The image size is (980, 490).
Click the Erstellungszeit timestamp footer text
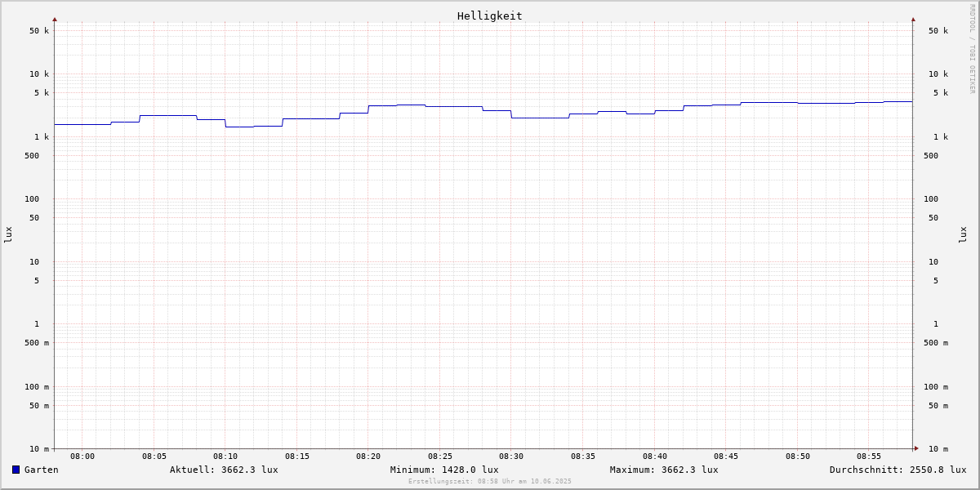pyautogui.click(x=490, y=482)
